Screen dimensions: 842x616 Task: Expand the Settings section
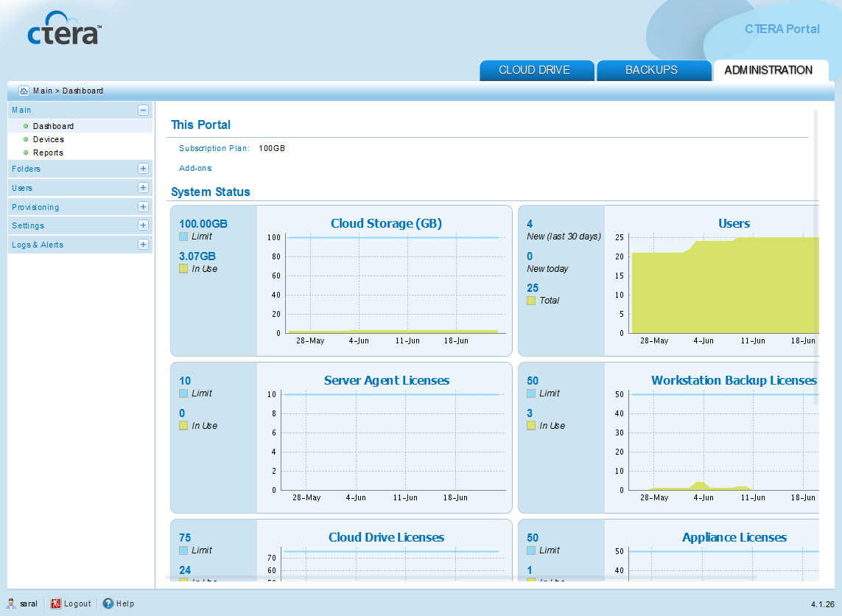tap(143, 225)
